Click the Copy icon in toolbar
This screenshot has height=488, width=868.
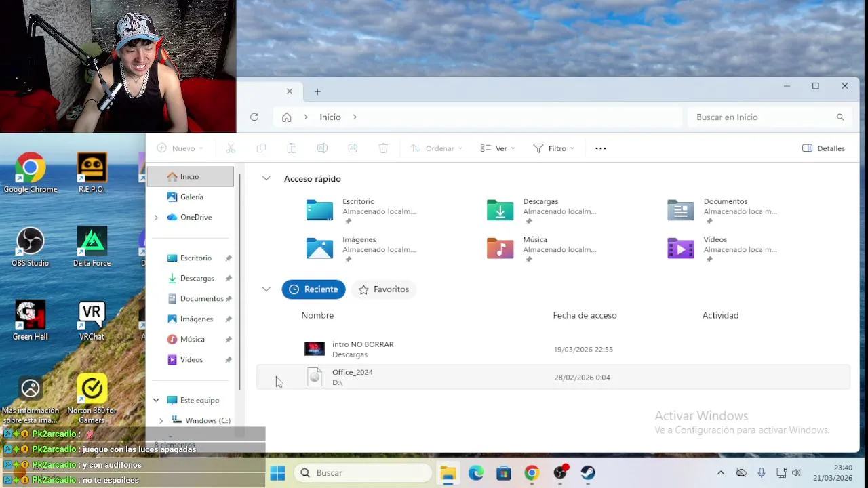(x=261, y=148)
